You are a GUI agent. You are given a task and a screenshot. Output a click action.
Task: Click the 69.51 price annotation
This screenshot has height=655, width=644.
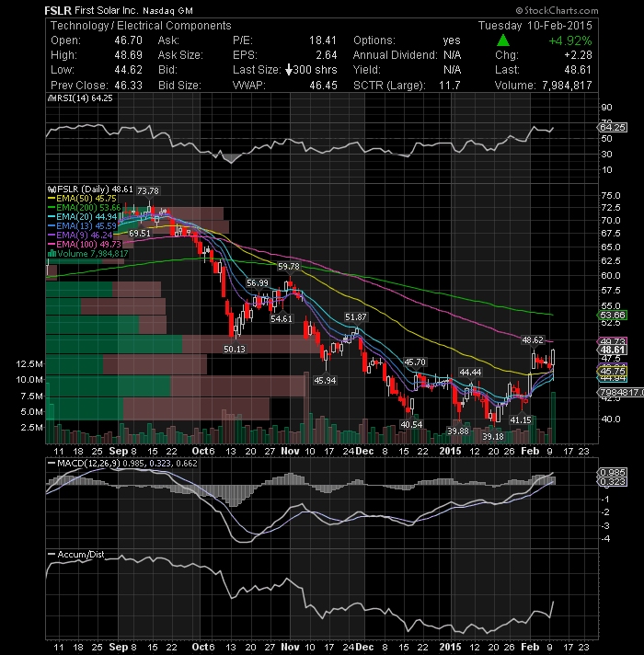click(140, 233)
